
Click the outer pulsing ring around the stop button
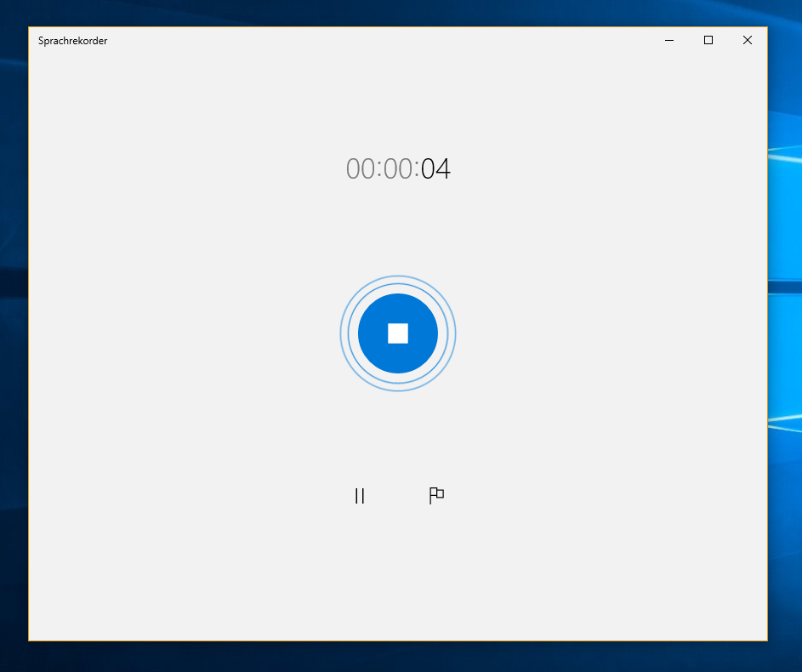point(343,333)
